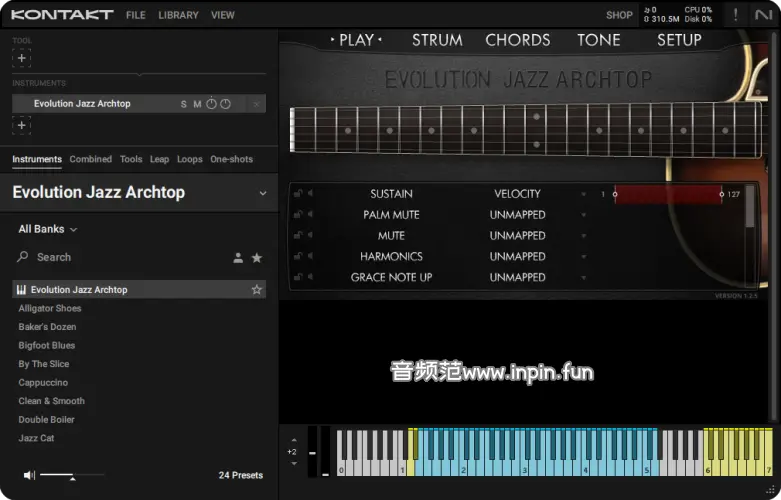Expand the Evolution Jazz Archtop library chevron
The height and width of the screenshot is (500, 781).
pyautogui.click(x=263, y=193)
